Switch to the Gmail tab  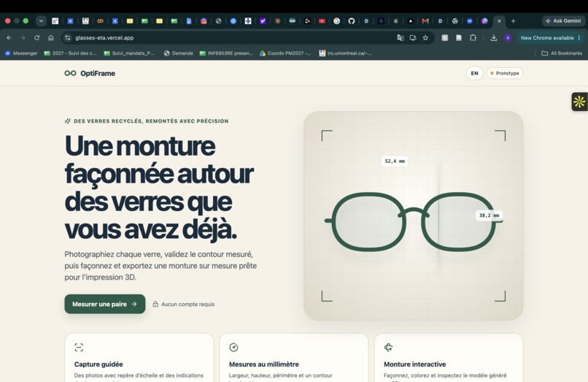point(425,21)
